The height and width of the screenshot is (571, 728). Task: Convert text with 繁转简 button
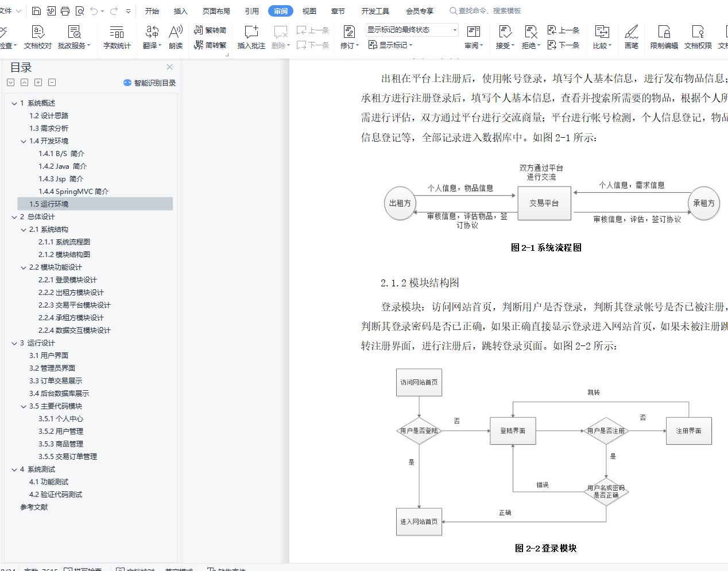point(210,30)
